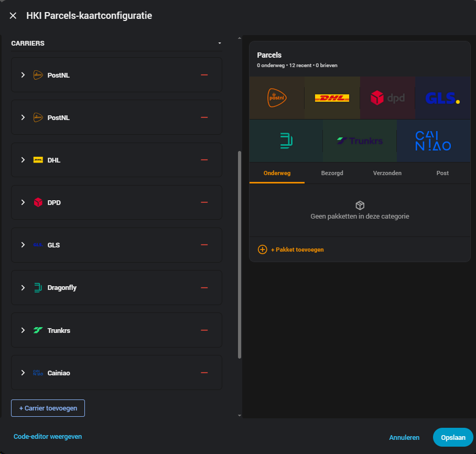The image size is (476, 454).
Task: Click the scroll down arrow of carriers panel
Action: tap(240, 415)
